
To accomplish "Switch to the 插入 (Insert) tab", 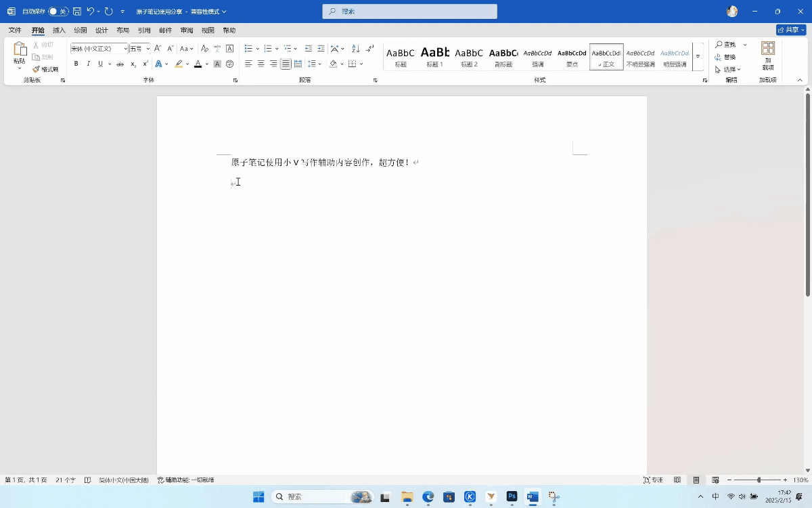I will tap(59, 30).
